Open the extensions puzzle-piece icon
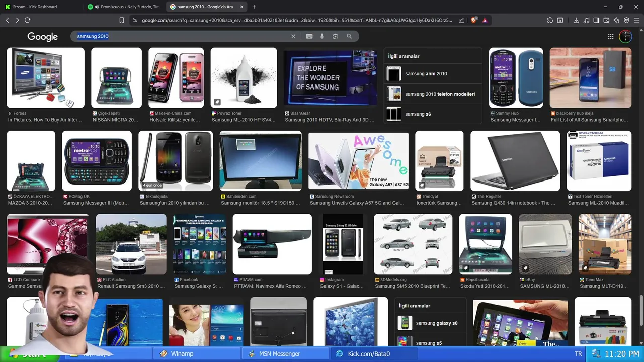This screenshot has height=362, width=644. click(550, 20)
